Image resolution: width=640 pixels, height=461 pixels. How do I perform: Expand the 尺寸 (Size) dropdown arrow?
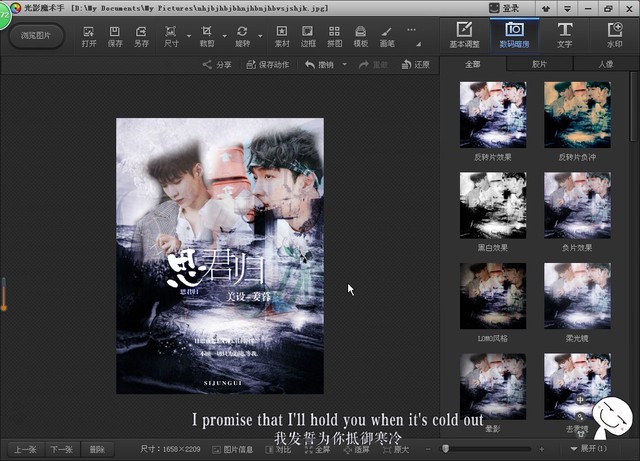point(189,36)
